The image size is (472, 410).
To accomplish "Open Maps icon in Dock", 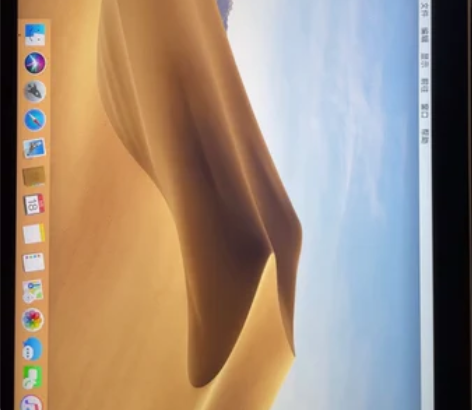I will pos(33,291).
